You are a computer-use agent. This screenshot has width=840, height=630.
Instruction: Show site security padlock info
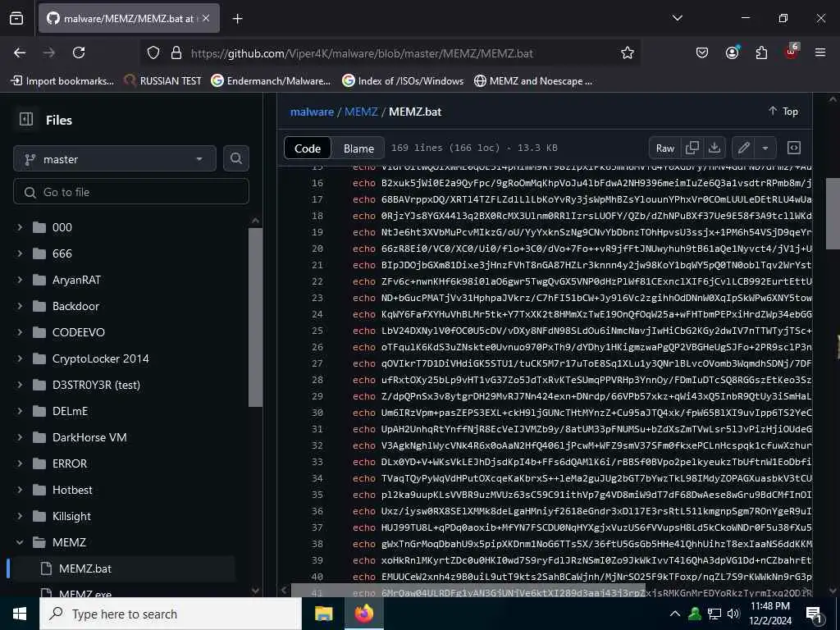(x=176, y=52)
